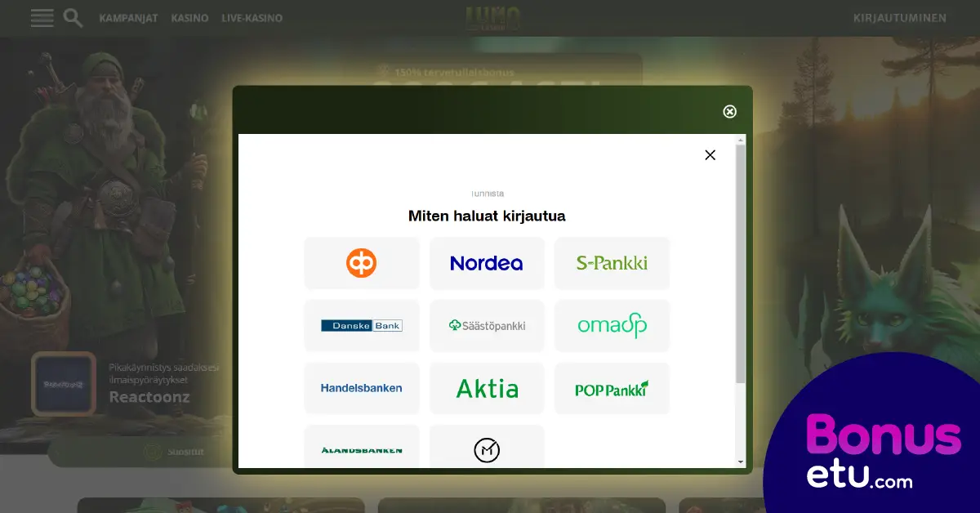Click the Reactoonz game title
The height and width of the screenshot is (513, 980).
[149, 397]
